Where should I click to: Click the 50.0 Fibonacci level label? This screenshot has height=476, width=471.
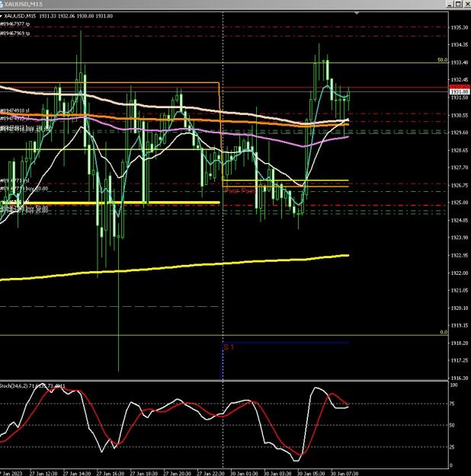442,60
